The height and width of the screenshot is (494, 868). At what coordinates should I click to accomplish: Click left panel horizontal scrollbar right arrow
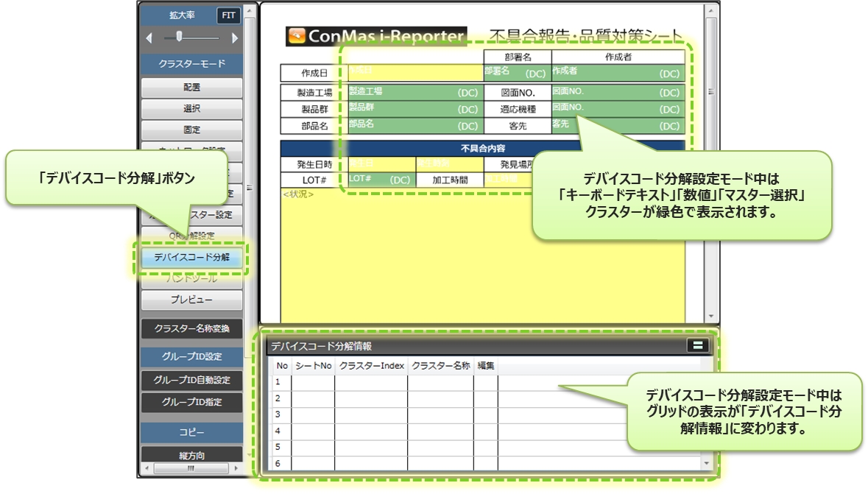click(236, 468)
